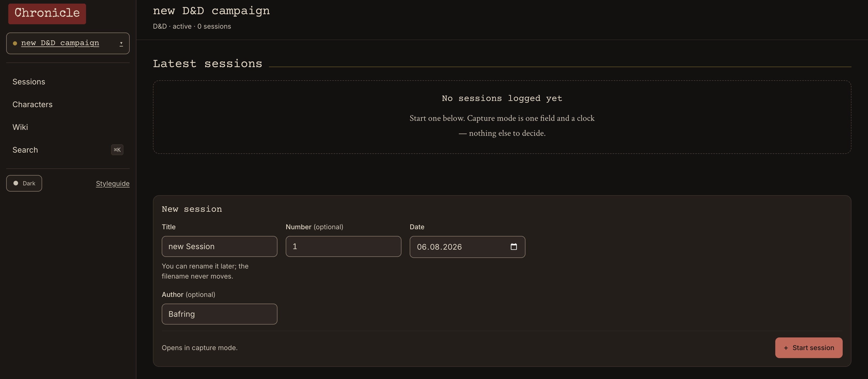Click the Author field containing Bafring

219,314
